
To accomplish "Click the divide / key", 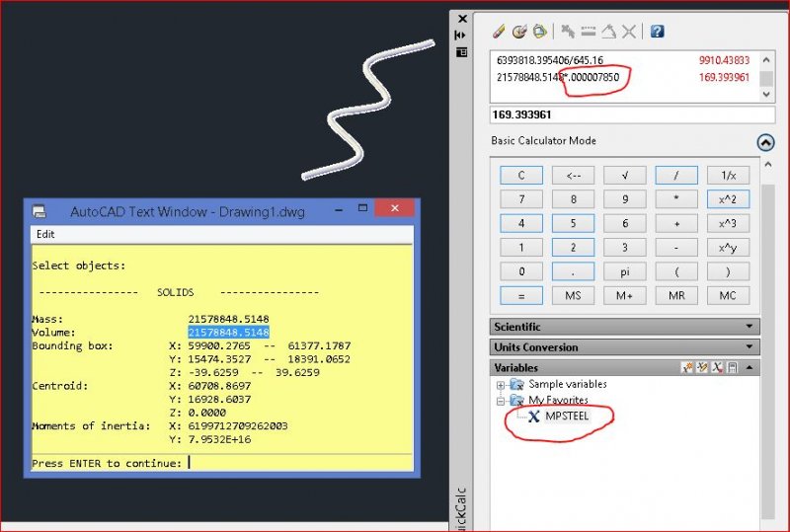I will (x=676, y=176).
